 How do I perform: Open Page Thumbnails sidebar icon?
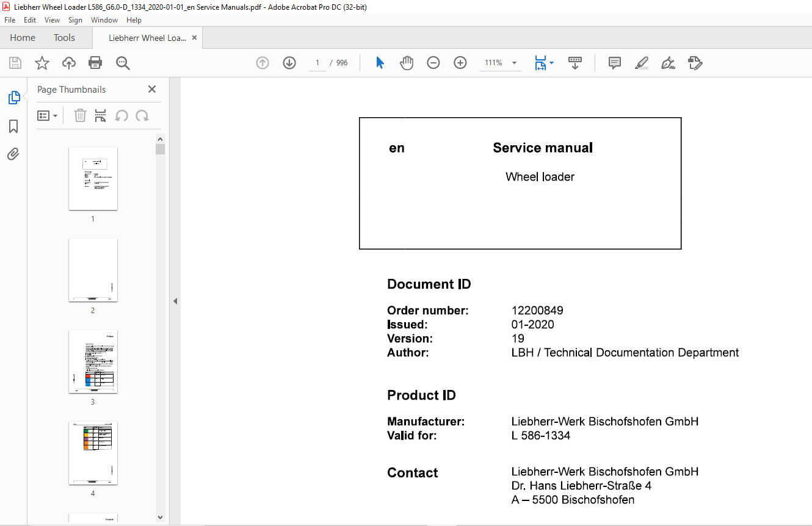pyautogui.click(x=13, y=98)
